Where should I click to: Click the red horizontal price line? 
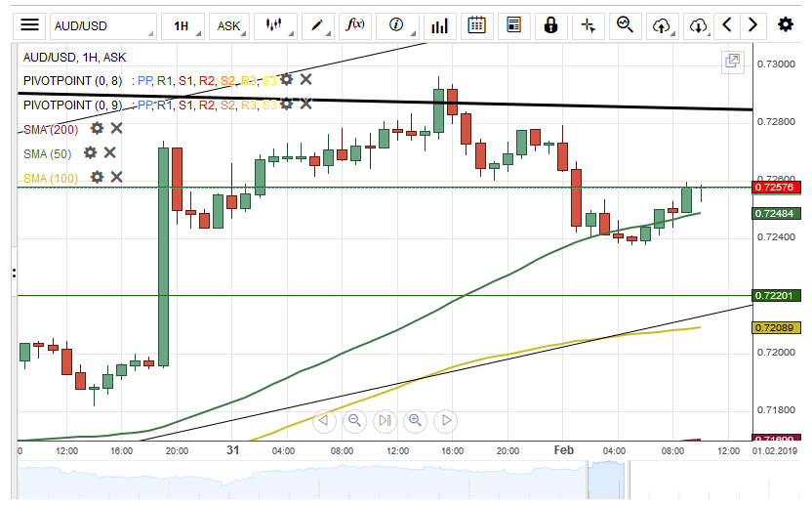click(384, 188)
